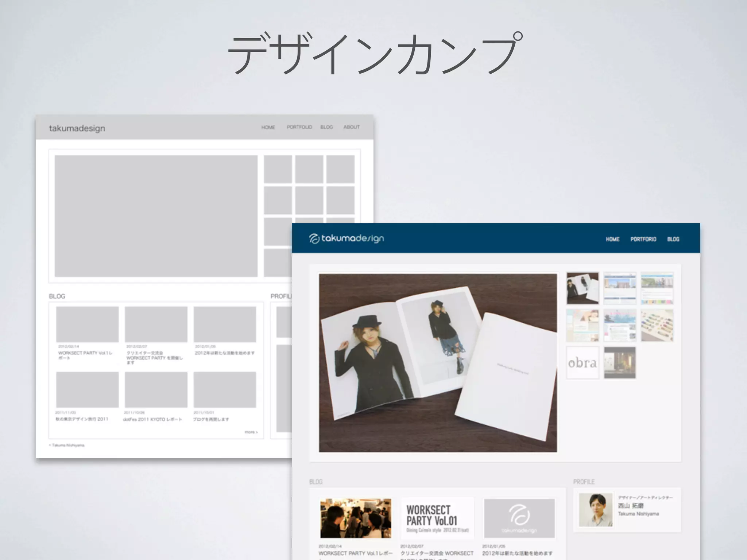Click the large magazine hero image
Screen dimensions: 747x560
[438, 363]
